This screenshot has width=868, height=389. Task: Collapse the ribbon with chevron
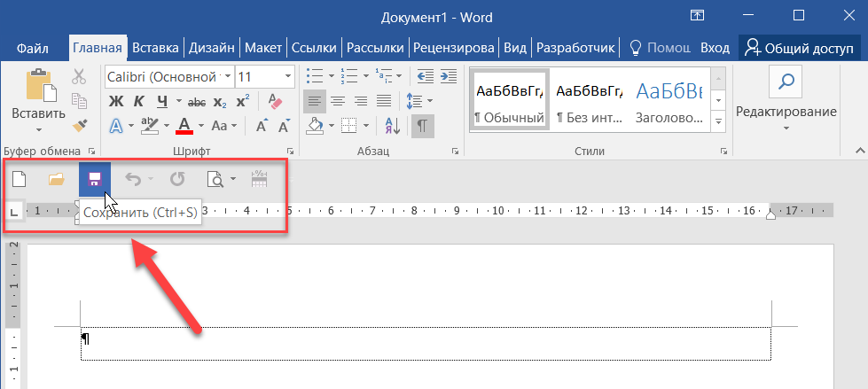860,151
